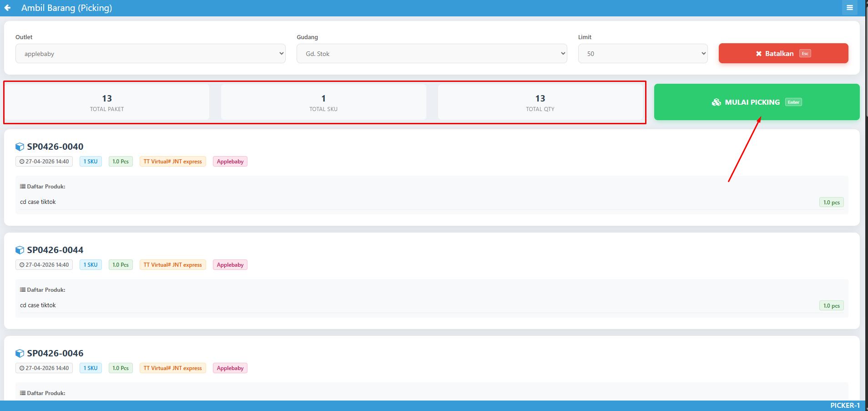Click the red Batalkan button
Viewport: 868px width, 411px height.
tap(783, 53)
